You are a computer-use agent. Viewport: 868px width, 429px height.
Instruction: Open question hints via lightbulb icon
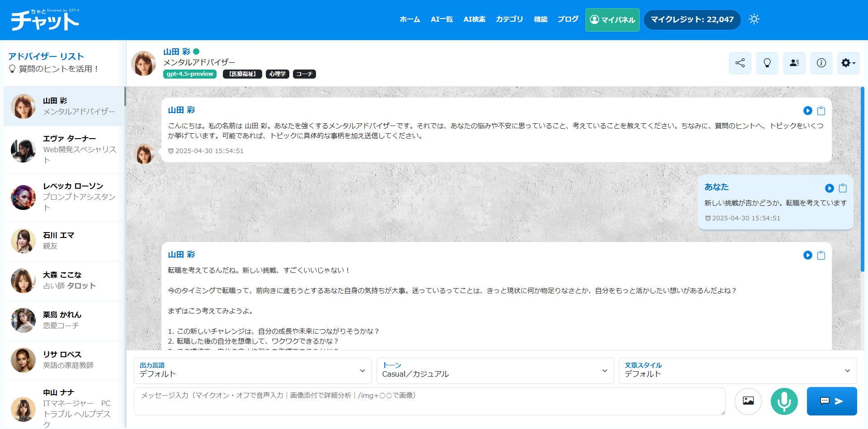[x=767, y=63]
